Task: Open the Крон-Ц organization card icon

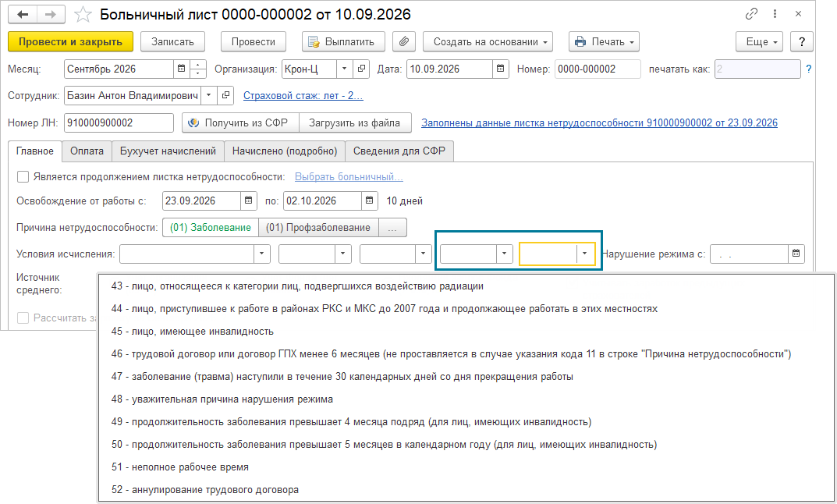Action: (x=361, y=69)
